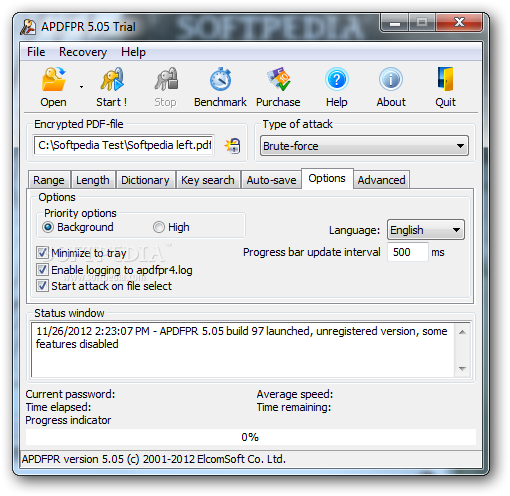Close the APDFPR window
The width and height of the screenshot is (510, 496).
[459, 23]
